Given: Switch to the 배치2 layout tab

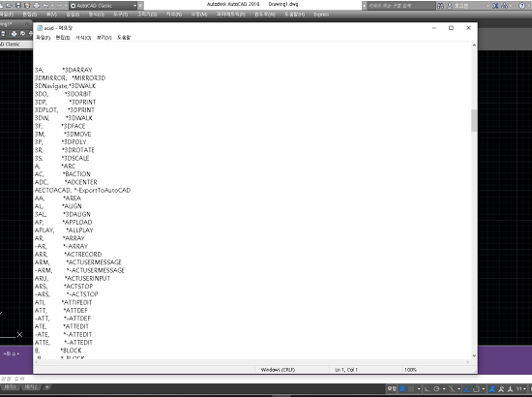Looking at the screenshot, I should [31, 387].
